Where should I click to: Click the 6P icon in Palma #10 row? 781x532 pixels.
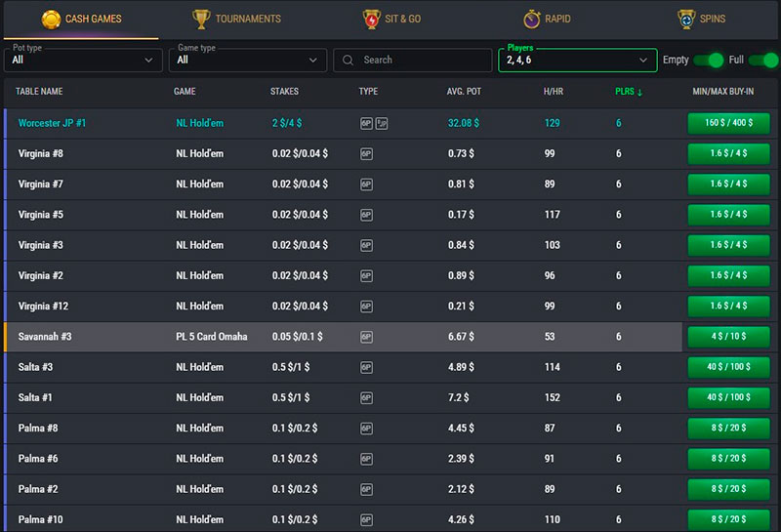366,519
